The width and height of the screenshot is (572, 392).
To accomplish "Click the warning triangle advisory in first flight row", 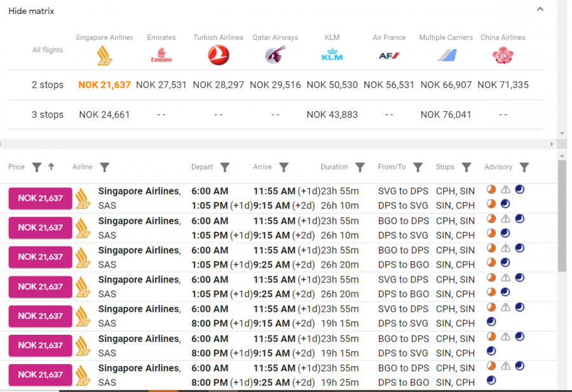I will (x=505, y=189).
